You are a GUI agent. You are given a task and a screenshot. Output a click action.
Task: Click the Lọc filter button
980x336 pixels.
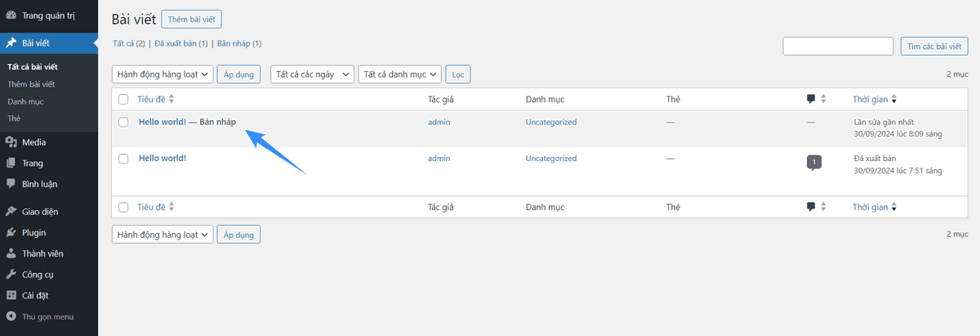(458, 74)
